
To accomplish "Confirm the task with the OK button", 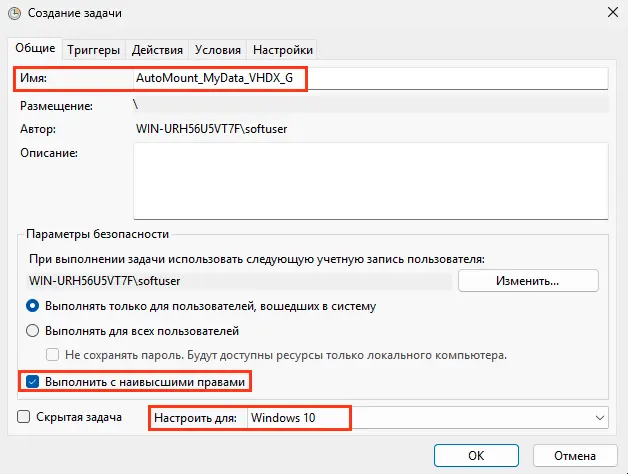I will [474, 453].
